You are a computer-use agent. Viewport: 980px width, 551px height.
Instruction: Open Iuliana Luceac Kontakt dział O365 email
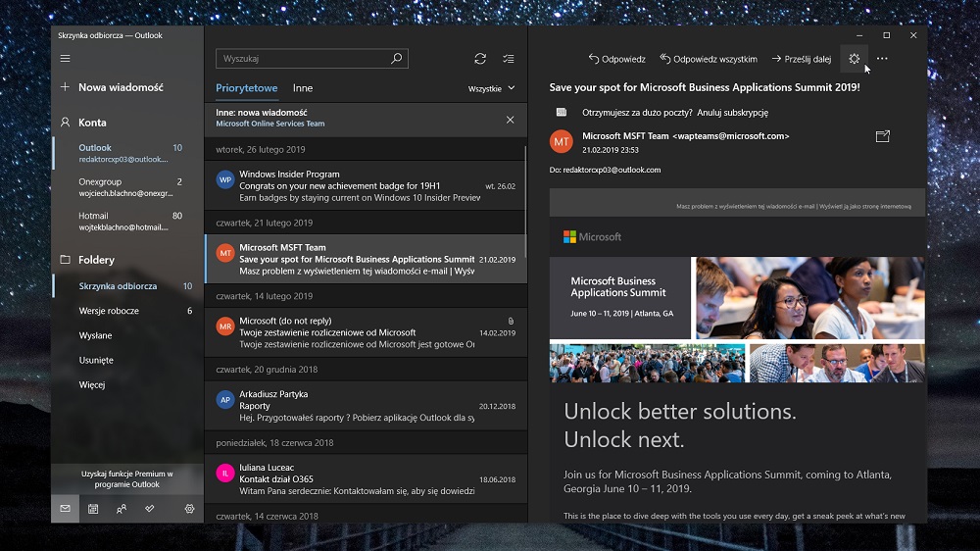[x=366, y=479]
